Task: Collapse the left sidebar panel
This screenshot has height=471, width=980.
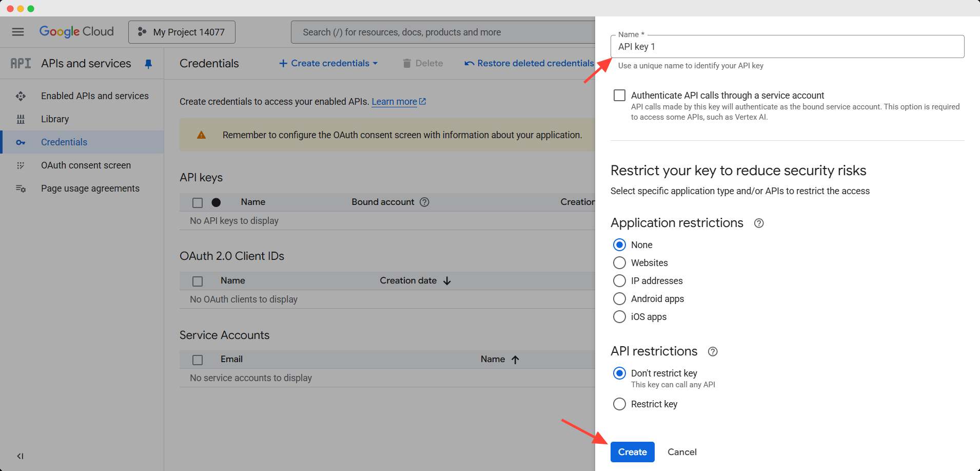Action: (x=20, y=456)
